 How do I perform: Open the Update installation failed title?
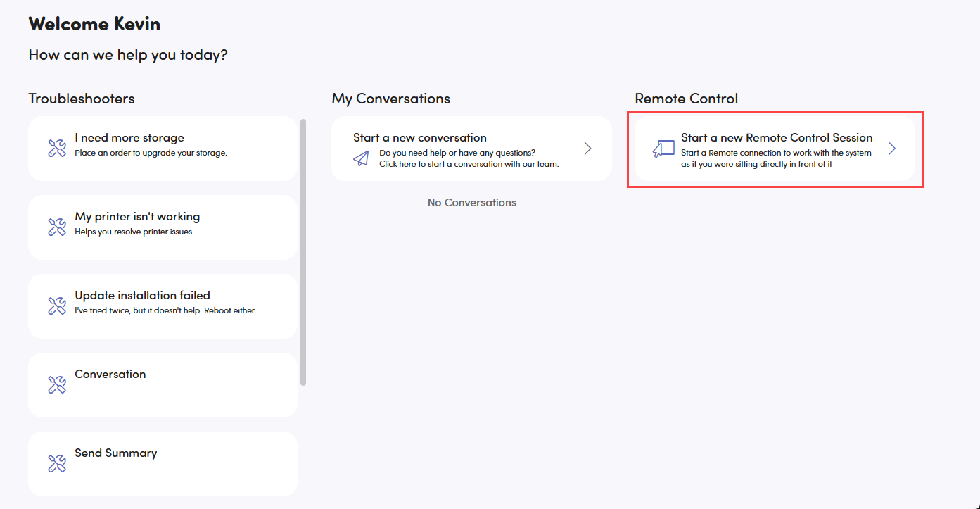point(142,296)
